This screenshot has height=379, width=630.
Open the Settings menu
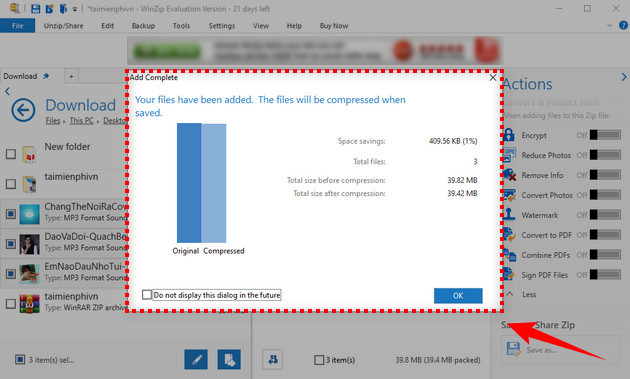(x=222, y=26)
